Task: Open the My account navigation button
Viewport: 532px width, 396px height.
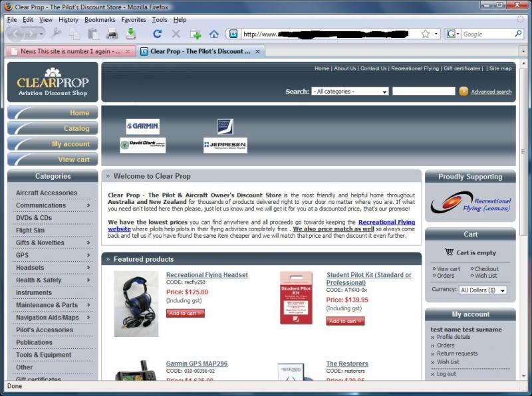Action: coord(53,144)
